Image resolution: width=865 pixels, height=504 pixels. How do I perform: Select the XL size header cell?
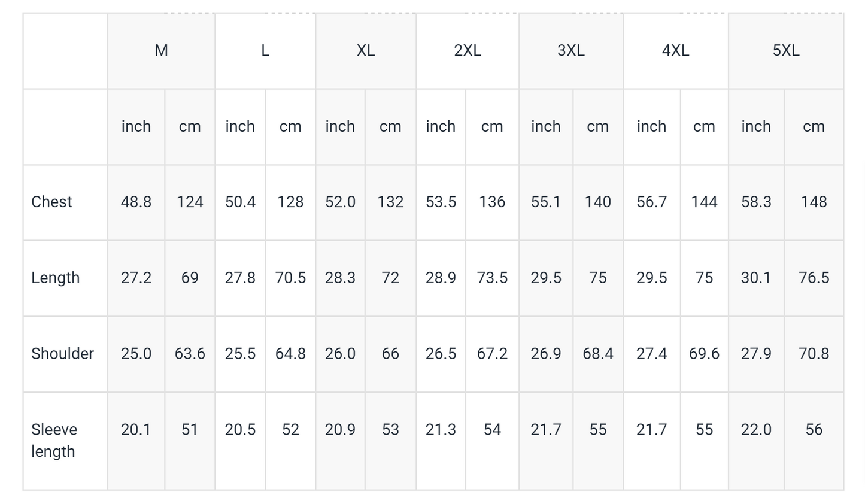click(365, 51)
